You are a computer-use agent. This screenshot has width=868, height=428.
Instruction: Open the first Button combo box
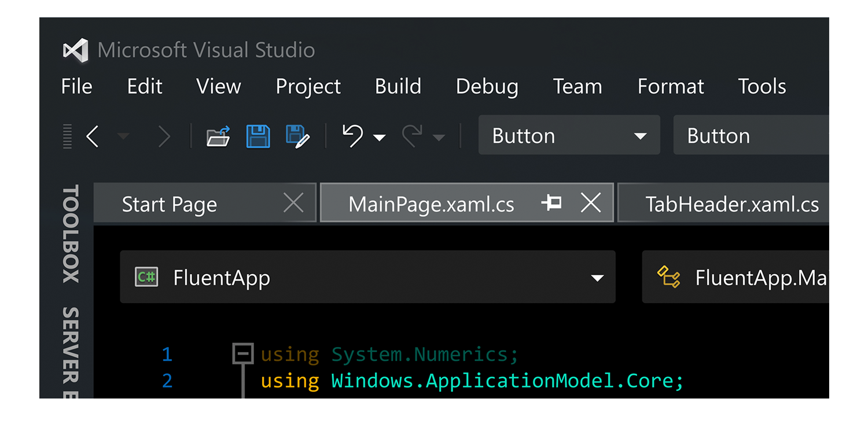(x=569, y=135)
